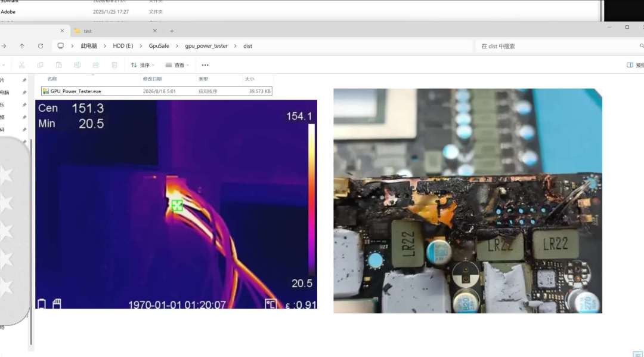The image size is (644, 357).
Task: Click 2025/1/25 17:27 date in the background window
Action: click(111, 12)
